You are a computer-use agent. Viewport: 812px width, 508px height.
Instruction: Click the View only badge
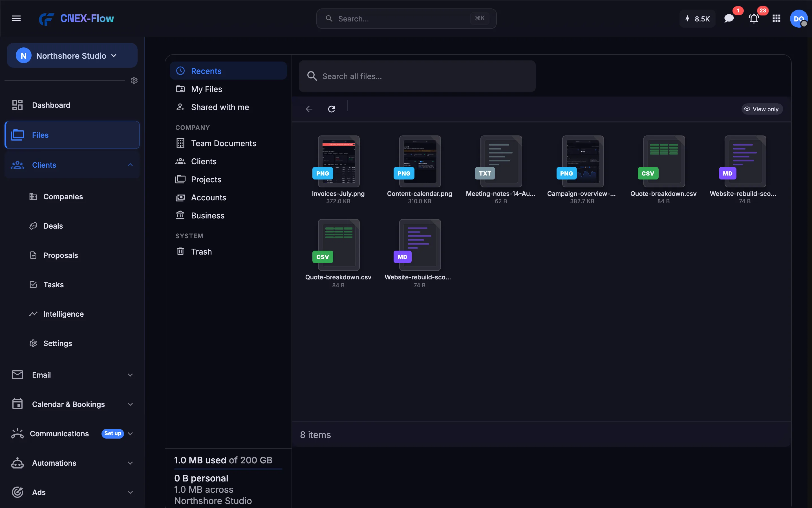point(762,109)
